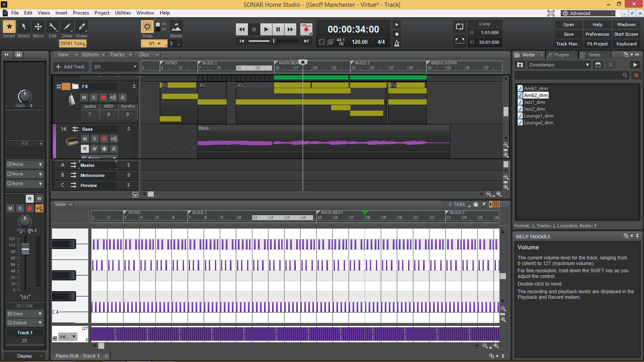644x362 pixels.
Task: Open the Snap resolution 1/1 dropdown
Action: [x=153, y=43]
